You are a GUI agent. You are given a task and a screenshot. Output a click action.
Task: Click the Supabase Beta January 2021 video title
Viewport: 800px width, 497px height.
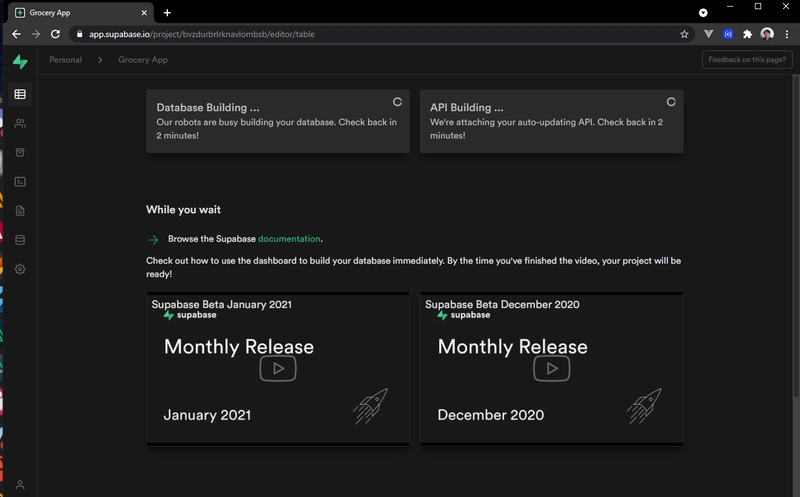click(x=221, y=305)
